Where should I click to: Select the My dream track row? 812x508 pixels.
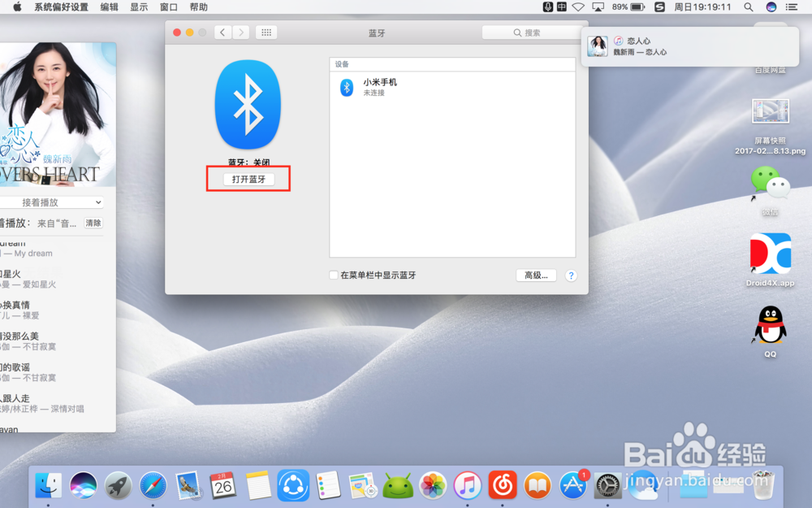(52, 248)
